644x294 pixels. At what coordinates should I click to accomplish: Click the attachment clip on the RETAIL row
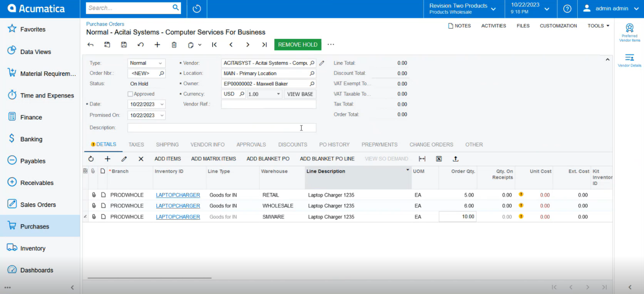(93, 195)
